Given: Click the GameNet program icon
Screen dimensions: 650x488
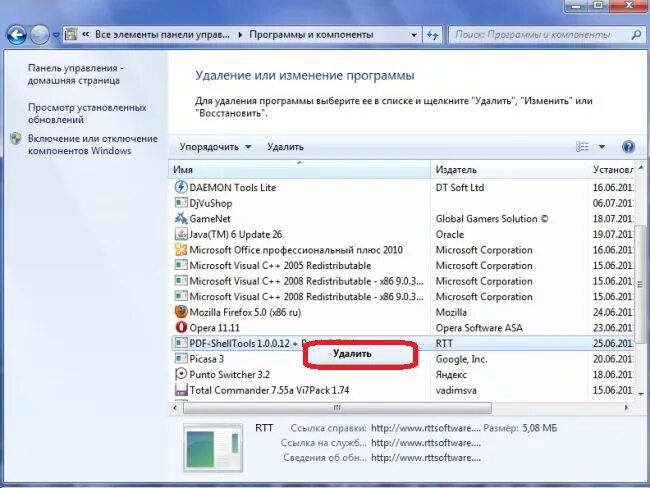Looking at the screenshot, I should pyautogui.click(x=181, y=218).
